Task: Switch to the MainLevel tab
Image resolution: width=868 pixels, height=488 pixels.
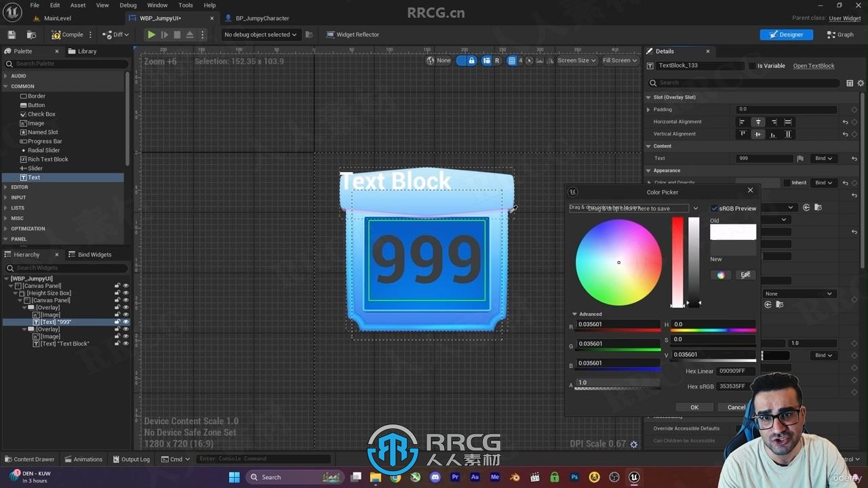Action: pos(57,18)
